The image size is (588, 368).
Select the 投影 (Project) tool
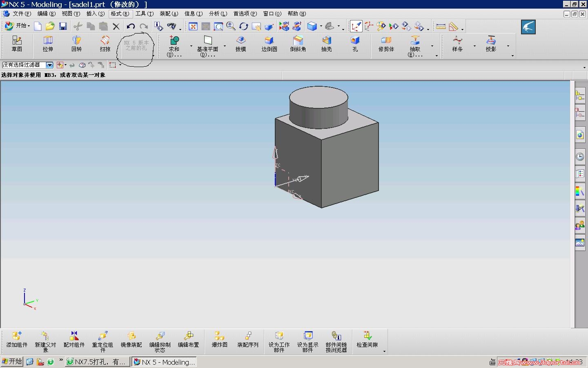coord(491,44)
